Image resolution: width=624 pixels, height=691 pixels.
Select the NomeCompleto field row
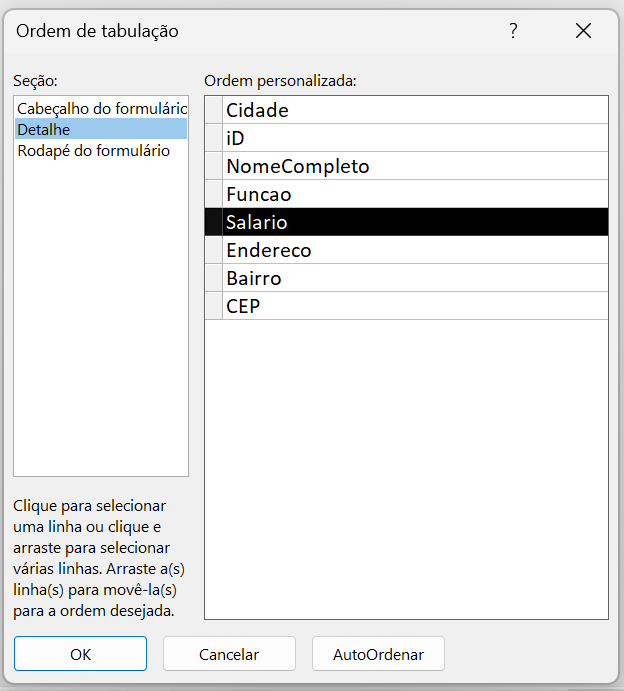[x=297, y=166]
